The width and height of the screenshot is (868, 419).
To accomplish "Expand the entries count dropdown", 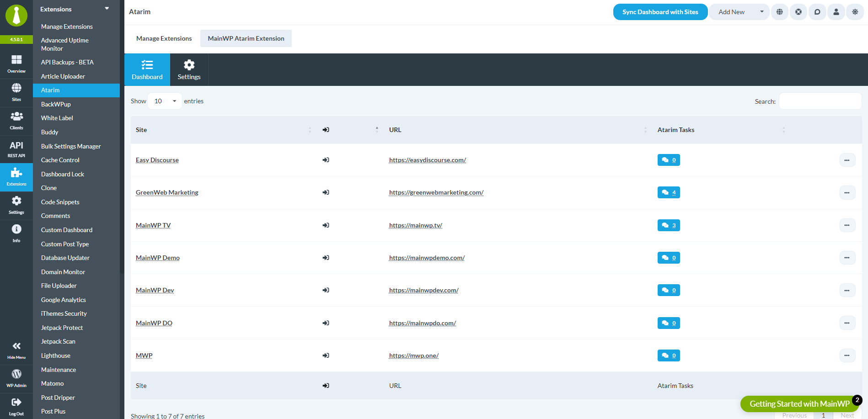I will coord(165,101).
